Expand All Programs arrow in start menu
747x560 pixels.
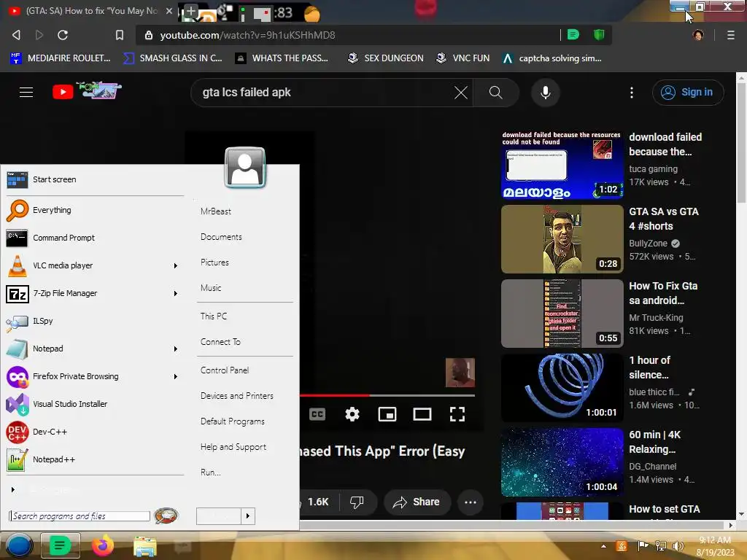pos(13,489)
